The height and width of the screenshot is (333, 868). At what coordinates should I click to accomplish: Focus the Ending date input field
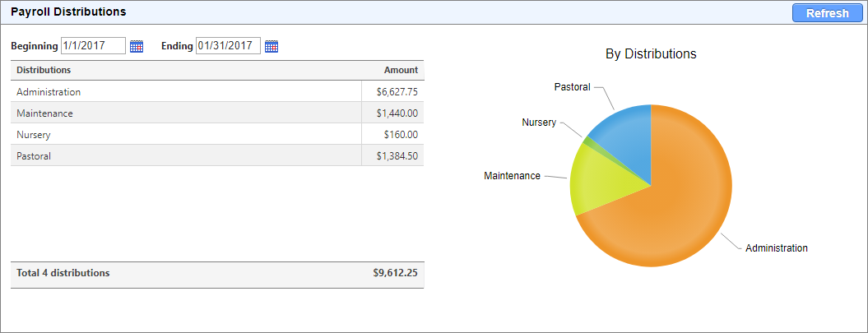coord(228,46)
